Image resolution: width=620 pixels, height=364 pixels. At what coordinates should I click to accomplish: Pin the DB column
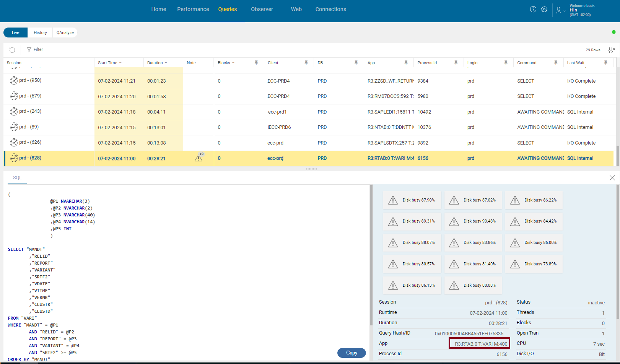click(x=356, y=62)
